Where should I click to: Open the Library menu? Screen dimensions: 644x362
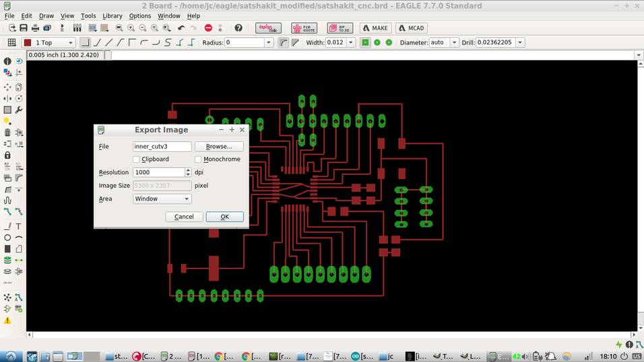[x=112, y=15]
